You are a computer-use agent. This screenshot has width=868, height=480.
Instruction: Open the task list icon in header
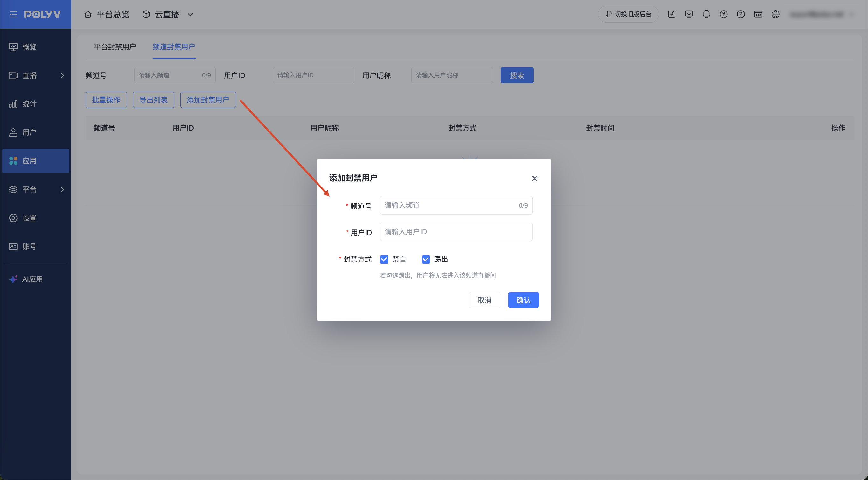click(x=672, y=14)
